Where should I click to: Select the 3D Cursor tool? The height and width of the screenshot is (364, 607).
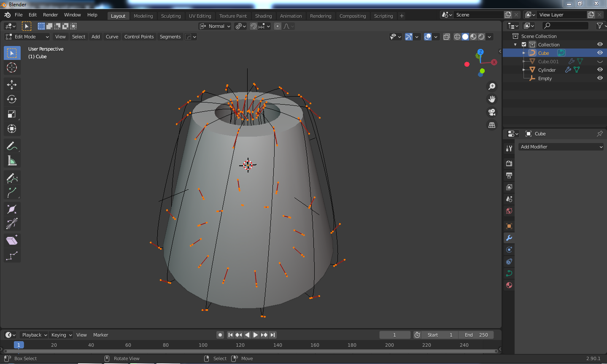coord(12,67)
